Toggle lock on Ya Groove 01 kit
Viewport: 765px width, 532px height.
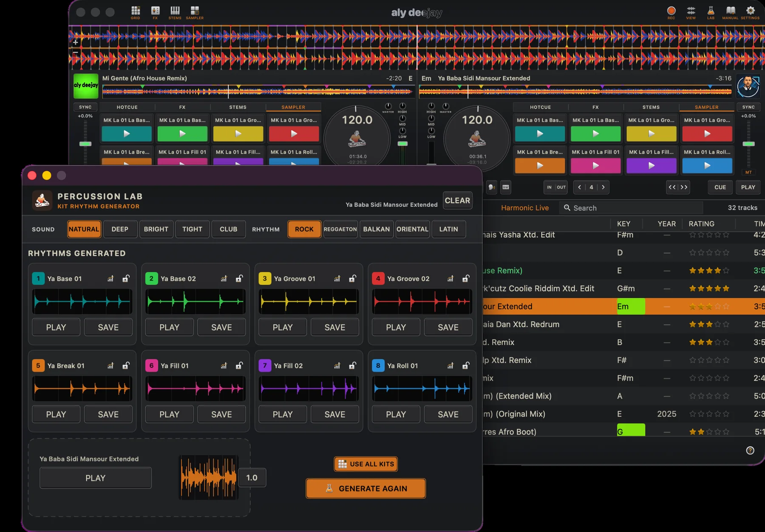pyautogui.click(x=353, y=279)
